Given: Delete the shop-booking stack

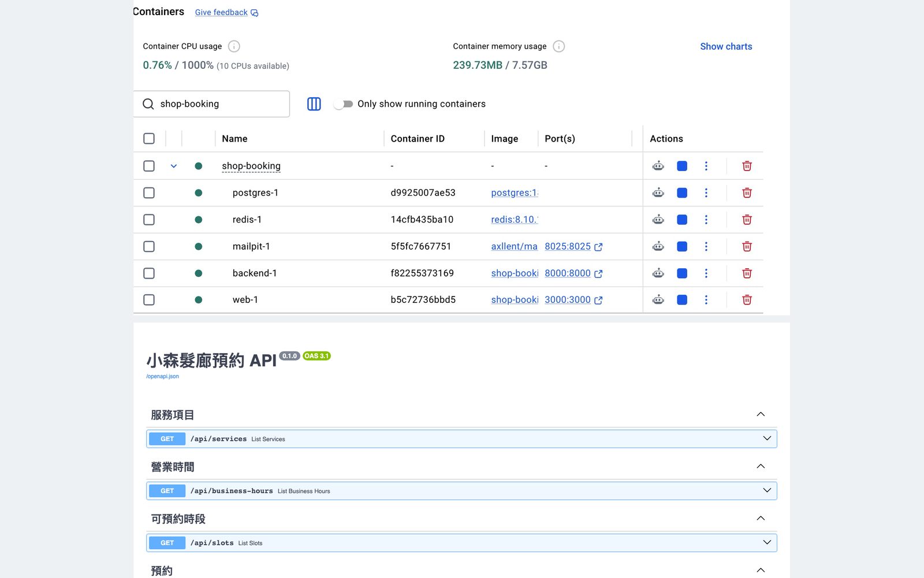Looking at the screenshot, I should pyautogui.click(x=747, y=166).
